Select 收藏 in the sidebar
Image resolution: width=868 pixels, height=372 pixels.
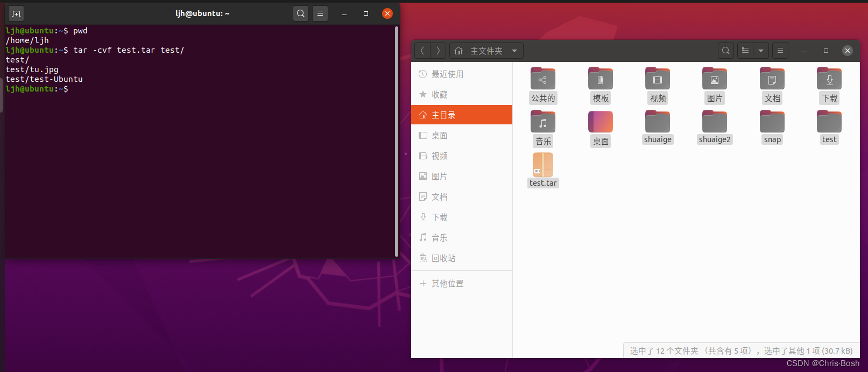[462, 95]
